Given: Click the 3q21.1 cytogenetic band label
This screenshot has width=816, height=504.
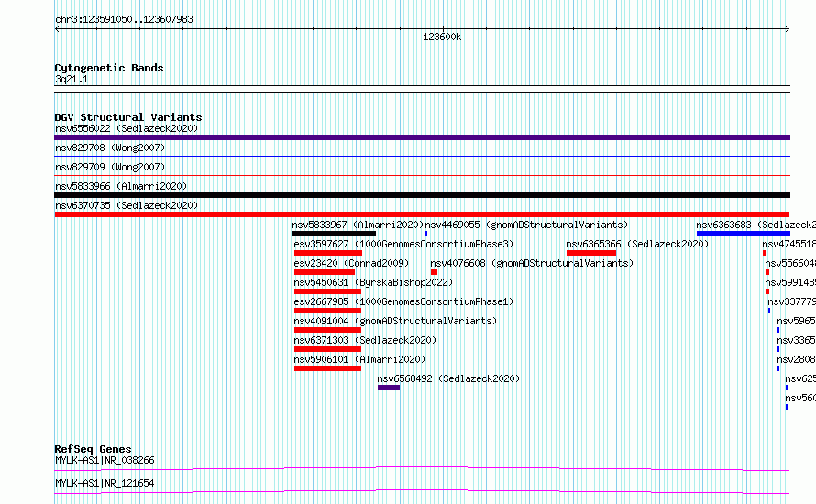Looking at the screenshot, I should (72, 79).
